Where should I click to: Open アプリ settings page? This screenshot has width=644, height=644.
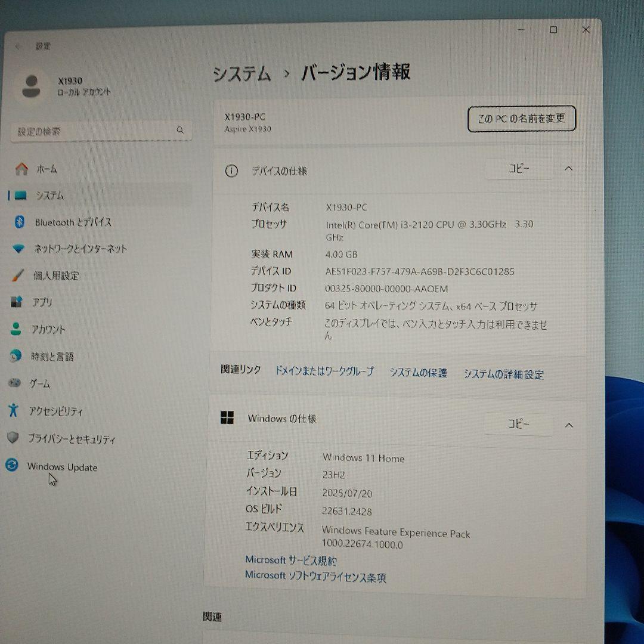42,302
